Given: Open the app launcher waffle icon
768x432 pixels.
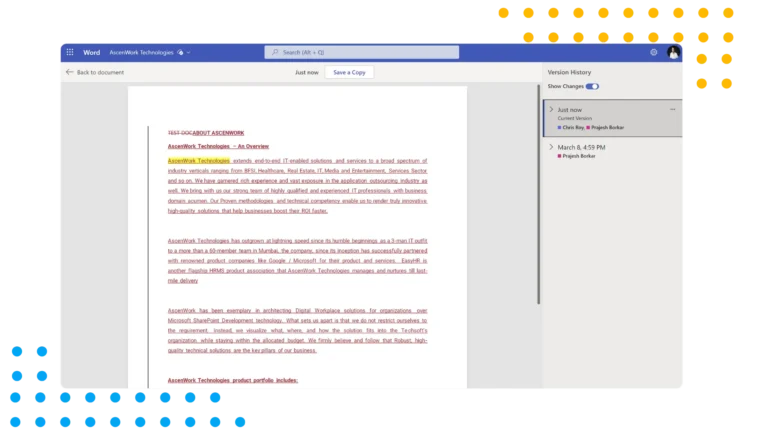Looking at the screenshot, I should tap(70, 52).
